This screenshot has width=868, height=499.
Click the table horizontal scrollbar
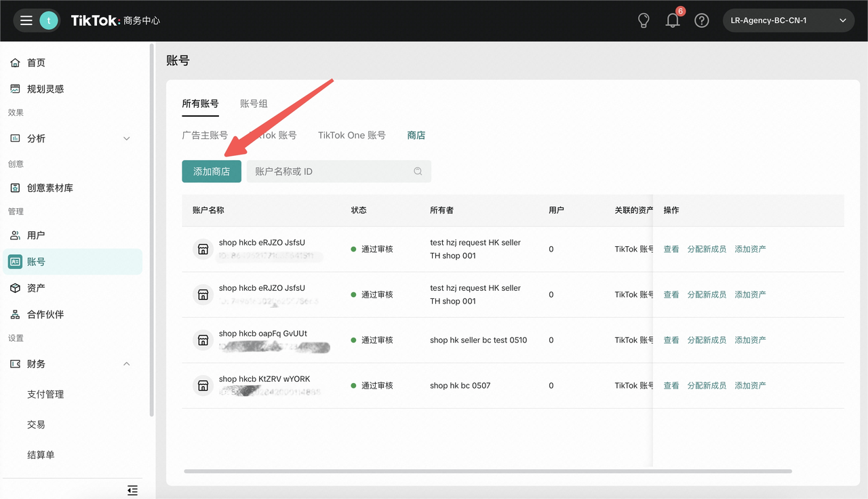[488, 471]
